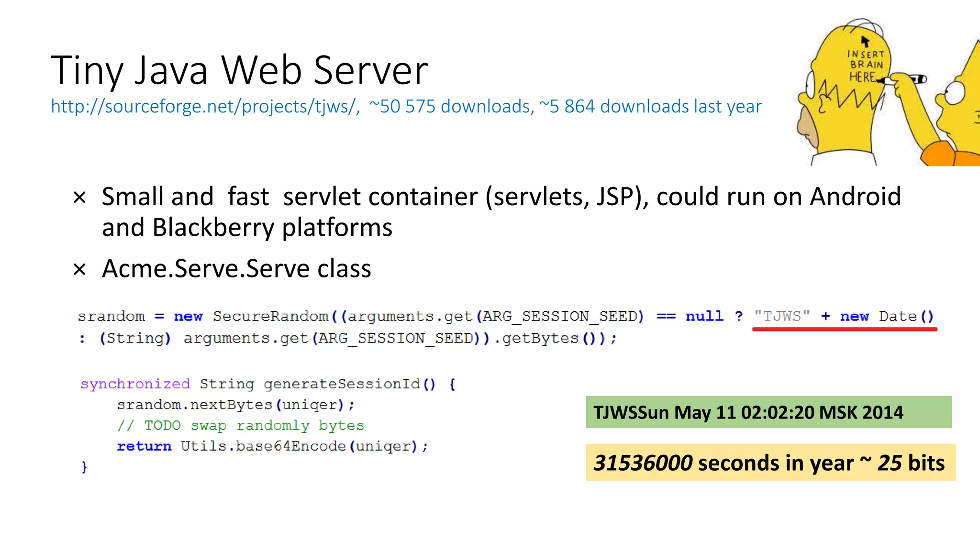Click the 'Small and fast servlet container' bullet

coord(501,197)
